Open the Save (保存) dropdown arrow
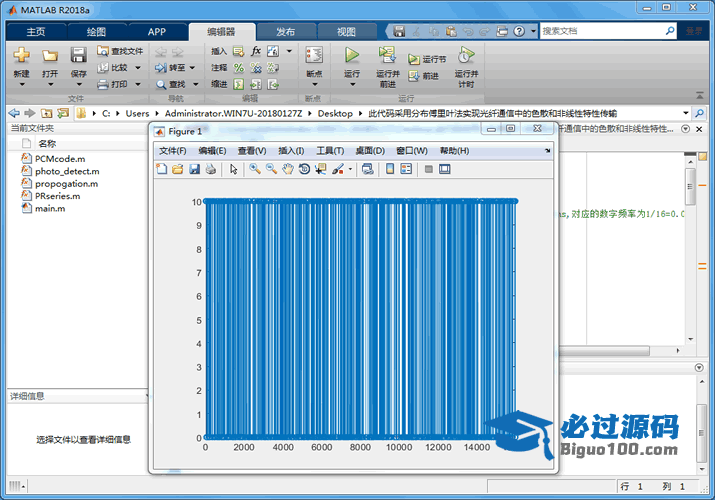This screenshot has height=500, width=715. (x=78, y=85)
